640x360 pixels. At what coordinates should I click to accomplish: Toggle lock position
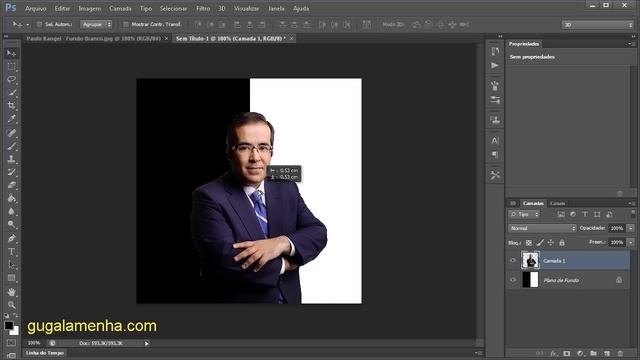pyautogui.click(x=551, y=243)
